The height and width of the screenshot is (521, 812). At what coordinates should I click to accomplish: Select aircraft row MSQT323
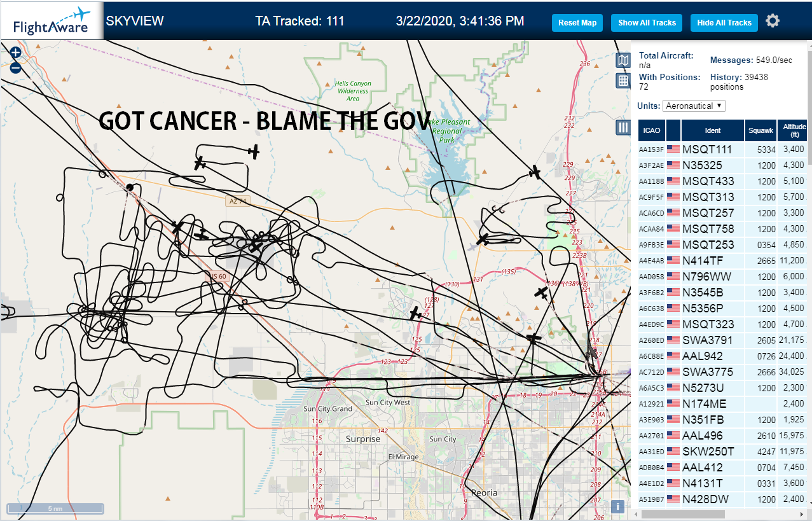tap(723, 324)
